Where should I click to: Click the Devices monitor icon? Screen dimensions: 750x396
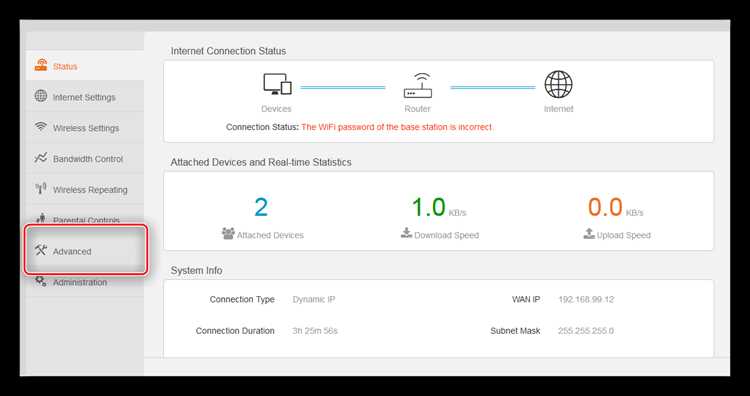(x=277, y=84)
